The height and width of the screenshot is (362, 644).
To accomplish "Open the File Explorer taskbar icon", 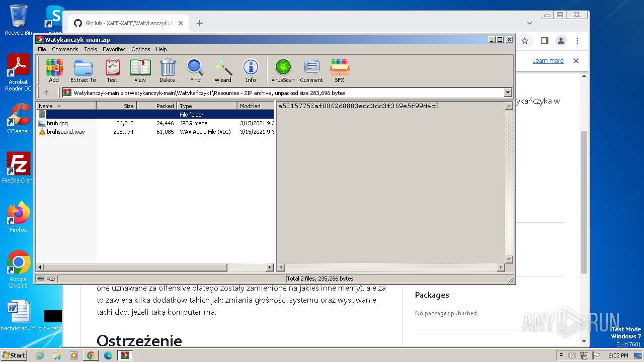I will tap(57, 355).
